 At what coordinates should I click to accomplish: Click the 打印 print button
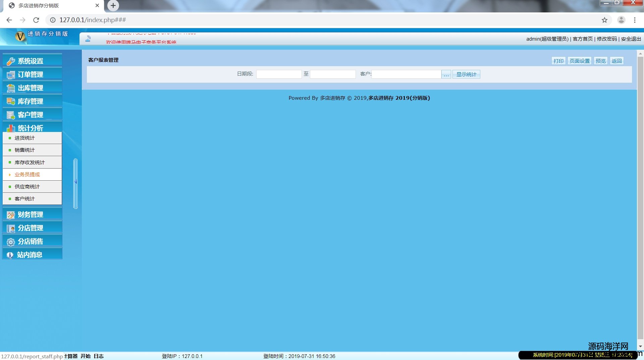coord(558,61)
